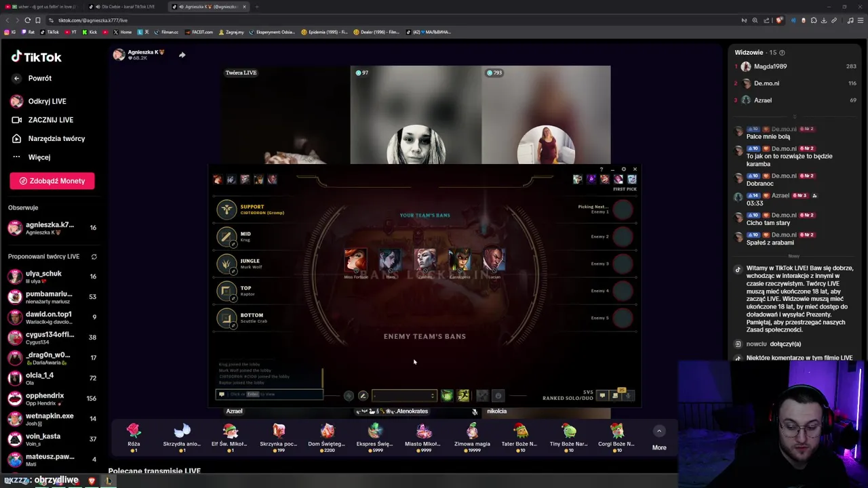Send the Ekspres Świę... gift
The height and width of the screenshot is (488, 868).
pos(375,436)
